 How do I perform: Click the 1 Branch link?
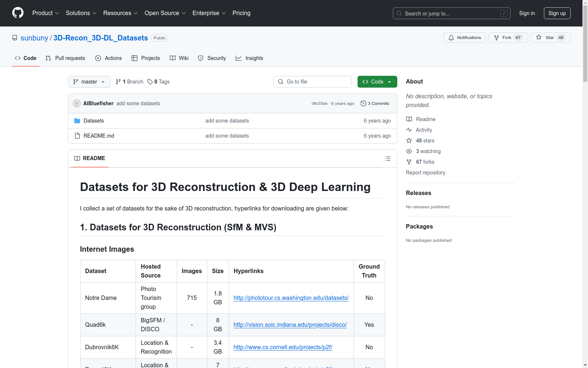point(129,82)
